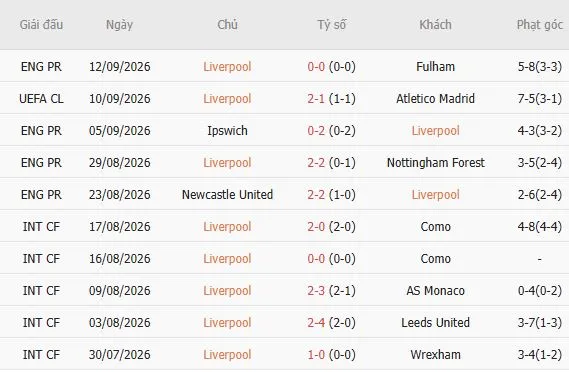Viewport: 569px width, 372px height.
Task: Open Liverpool away link in Ipswich match
Action: tap(435, 131)
